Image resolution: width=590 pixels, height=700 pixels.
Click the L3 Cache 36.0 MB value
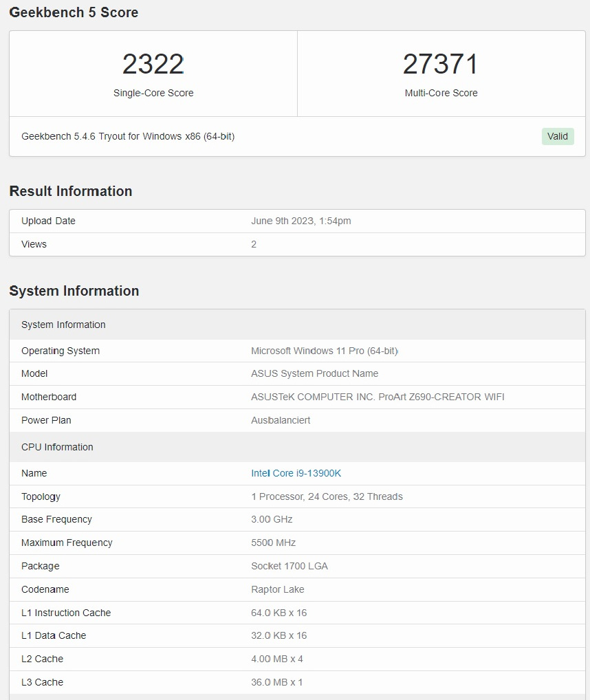276,682
